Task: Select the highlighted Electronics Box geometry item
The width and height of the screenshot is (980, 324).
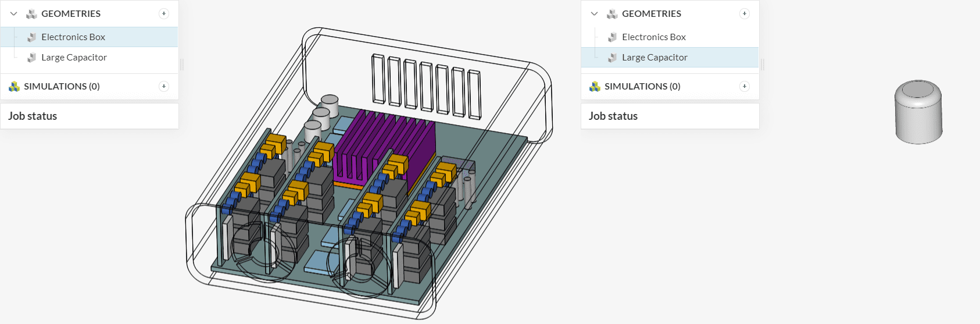Action: pos(73,37)
